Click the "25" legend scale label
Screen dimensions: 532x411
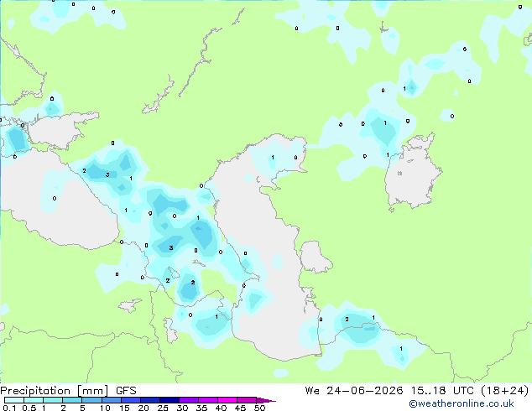163,408
